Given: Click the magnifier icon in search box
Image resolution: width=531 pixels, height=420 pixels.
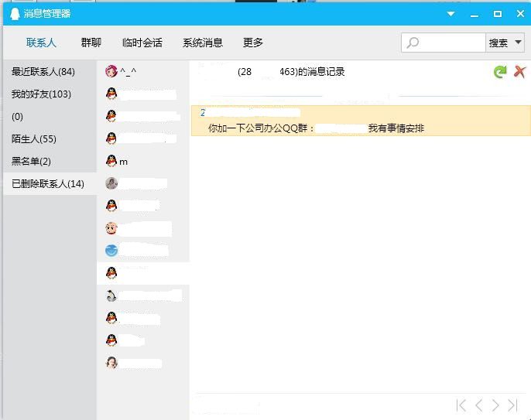Looking at the screenshot, I should click(413, 43).
